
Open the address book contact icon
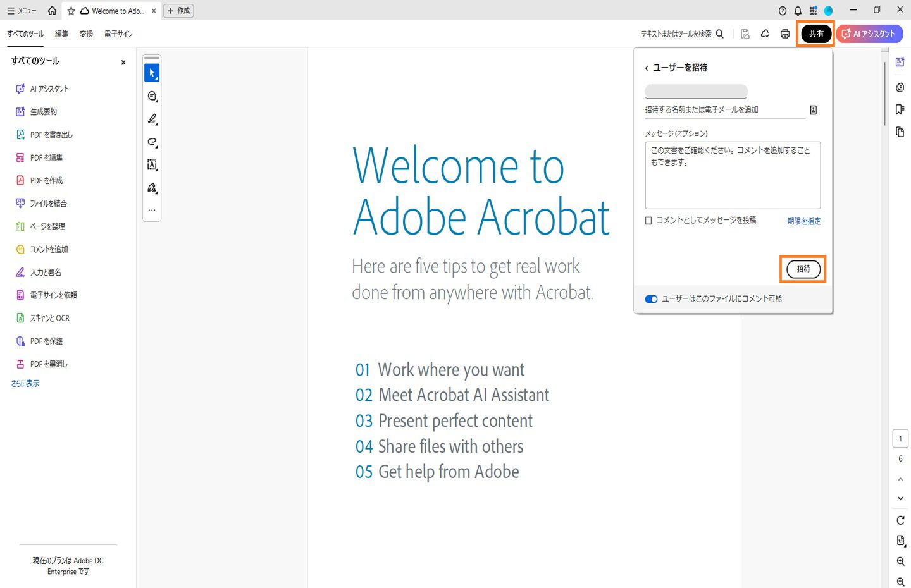click(814, 110)
